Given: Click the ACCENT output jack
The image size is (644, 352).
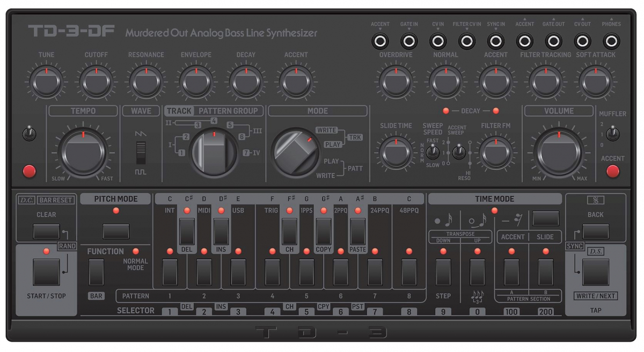Looking at the screenshot, I should coord(524,40).
